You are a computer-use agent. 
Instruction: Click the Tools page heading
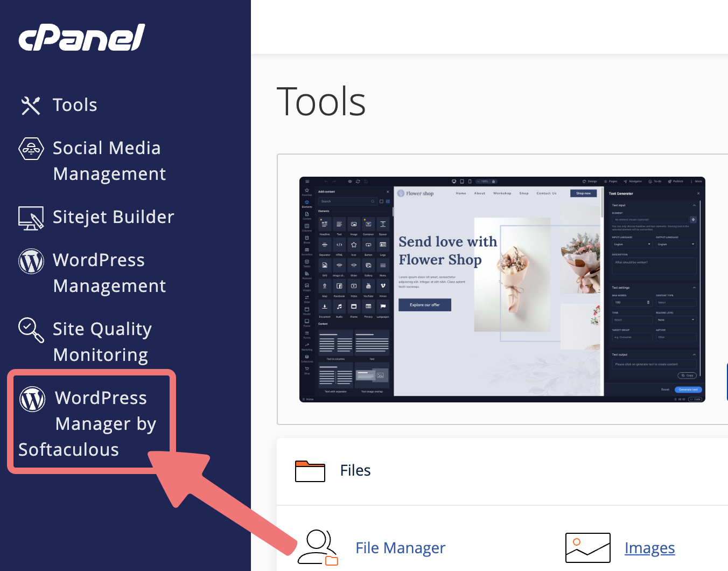click(321, 101)
